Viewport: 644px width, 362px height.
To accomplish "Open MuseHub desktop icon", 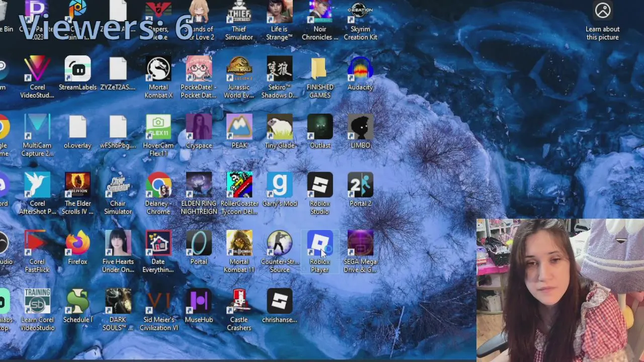I will tap(199, 306).
